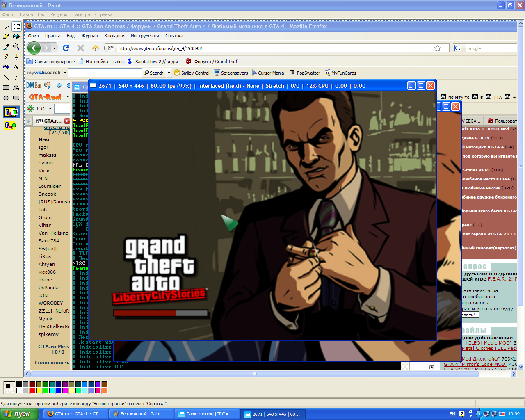Click the EN language indicator in tray
The image size is (525, 420).
pyautogui.click(x=452, y=414)
